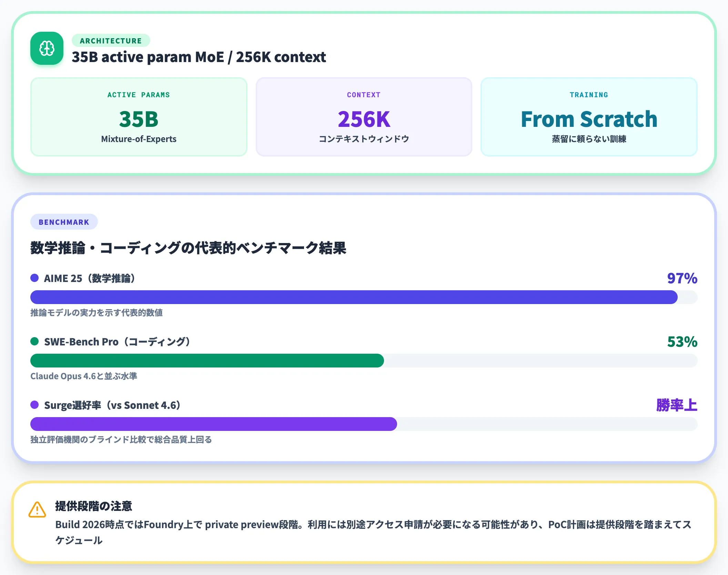Image resolution: width=728 pixels, height=575 pixels.
Task: Click the BENCHMARK badge label
Action: coord(64,222)
